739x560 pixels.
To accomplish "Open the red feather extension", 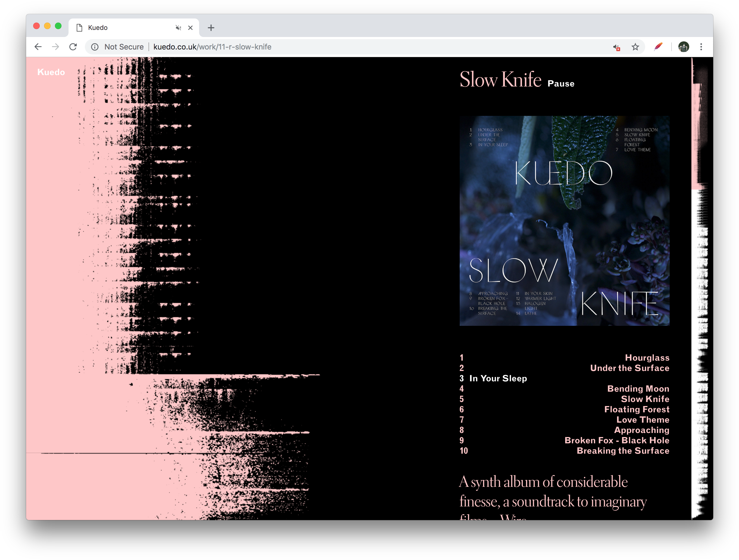I will click(658, 47).
